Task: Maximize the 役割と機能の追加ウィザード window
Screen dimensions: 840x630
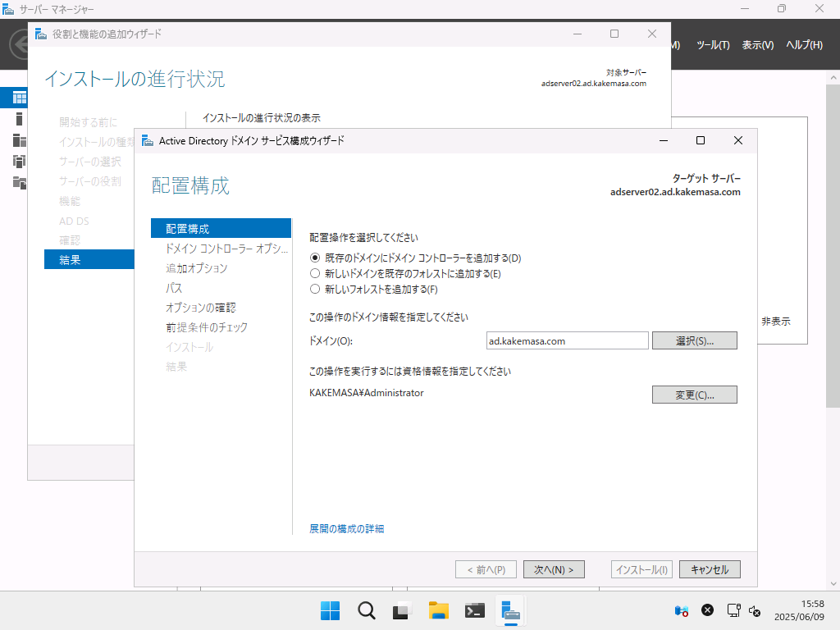Action: pos(614,34)
